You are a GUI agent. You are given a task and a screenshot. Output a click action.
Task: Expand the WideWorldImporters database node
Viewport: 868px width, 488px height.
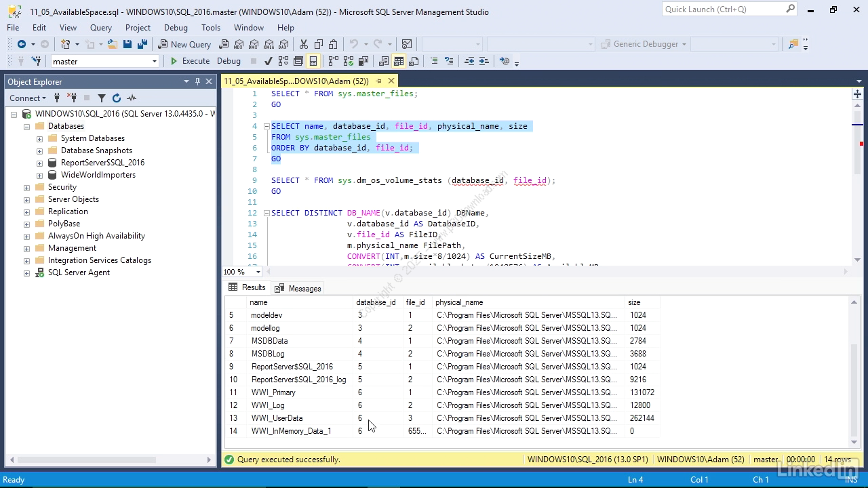click(39, 176)
